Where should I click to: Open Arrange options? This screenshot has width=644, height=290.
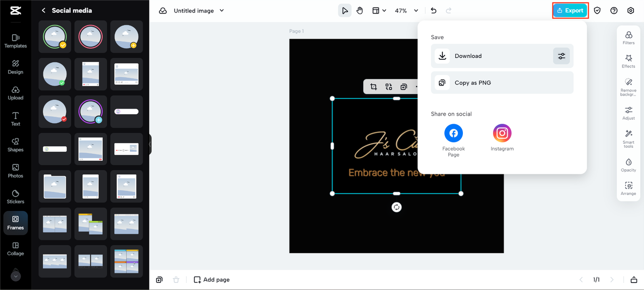[628, 188]
